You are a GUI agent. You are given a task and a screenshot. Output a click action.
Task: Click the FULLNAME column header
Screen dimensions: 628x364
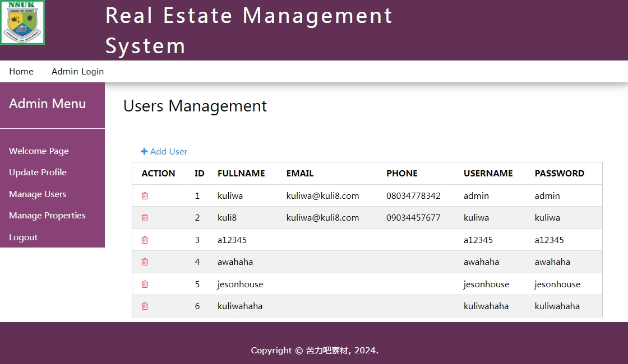click(241, 174)
